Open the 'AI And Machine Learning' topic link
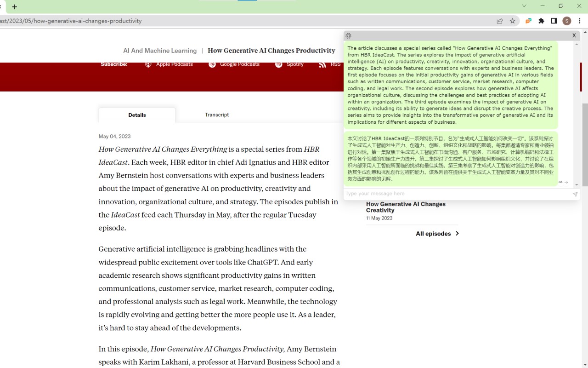Viewport: 588px width, 368px height. 160,51
